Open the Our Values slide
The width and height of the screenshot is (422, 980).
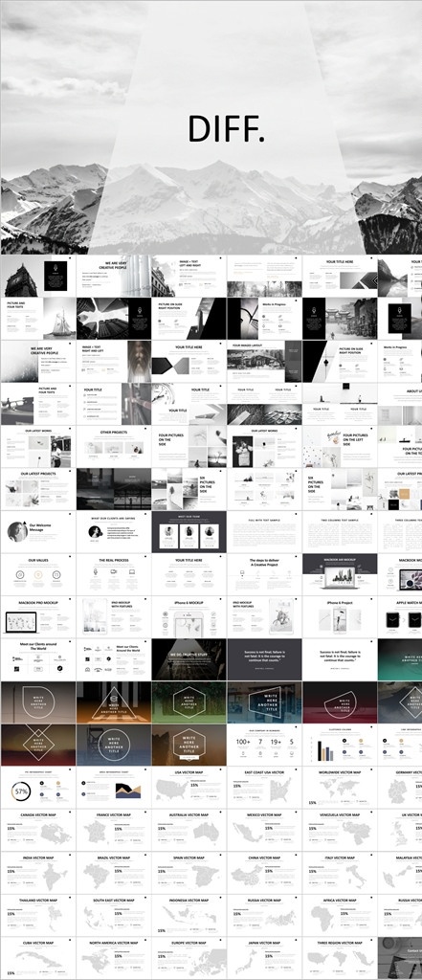[x=37, y=574]
